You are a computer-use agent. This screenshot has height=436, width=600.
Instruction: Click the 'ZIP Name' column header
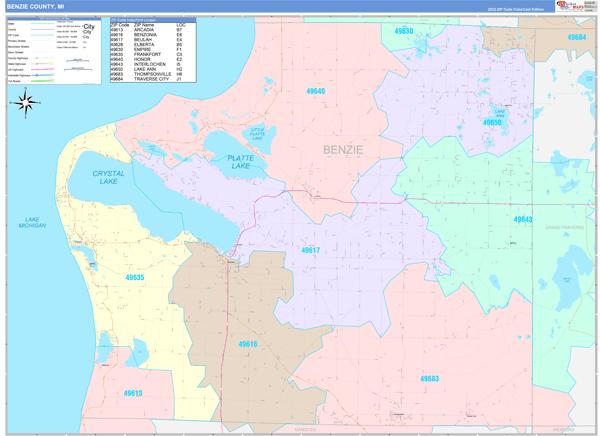pyautogui.click(x=145, y=24)
